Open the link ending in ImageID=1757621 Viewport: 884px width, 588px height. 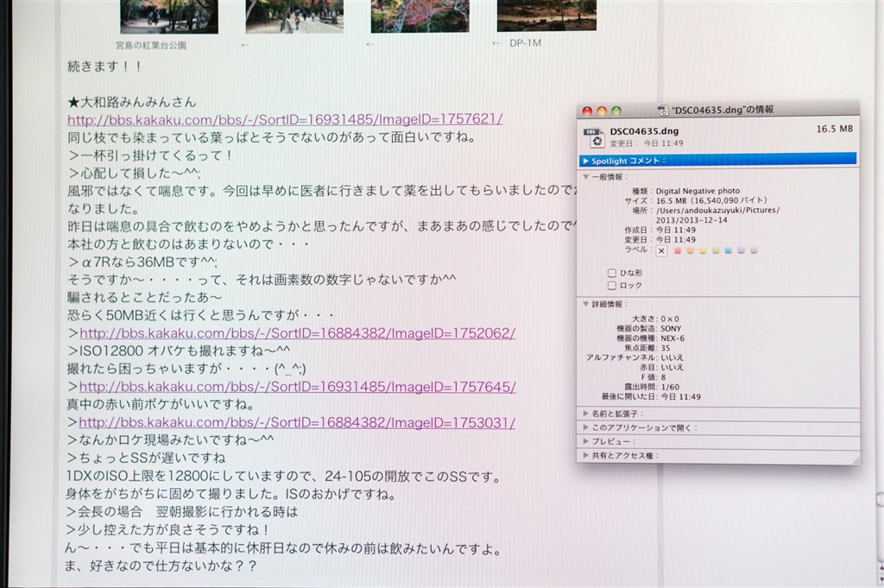coord(285,119)
